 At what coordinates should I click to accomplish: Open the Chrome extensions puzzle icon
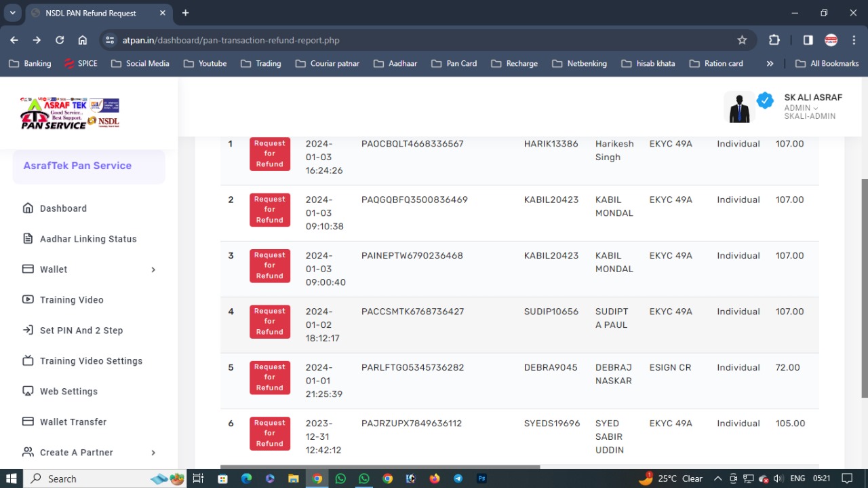click(x=774, y=40)
